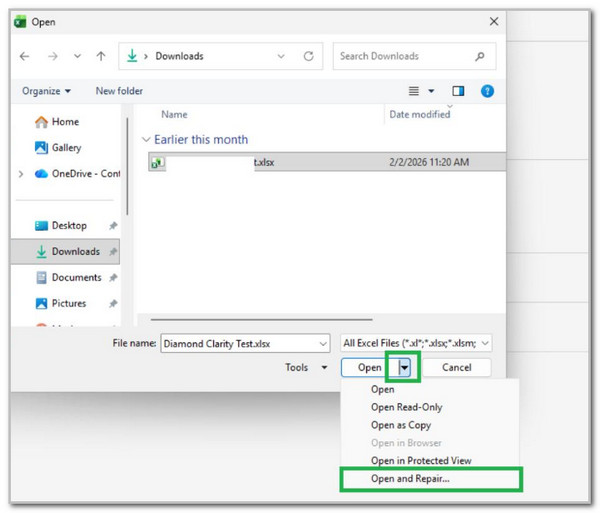The width and height of the screenshot is (600, 513).
Task: Sort files by Date modified column
Action: point(419,114)
